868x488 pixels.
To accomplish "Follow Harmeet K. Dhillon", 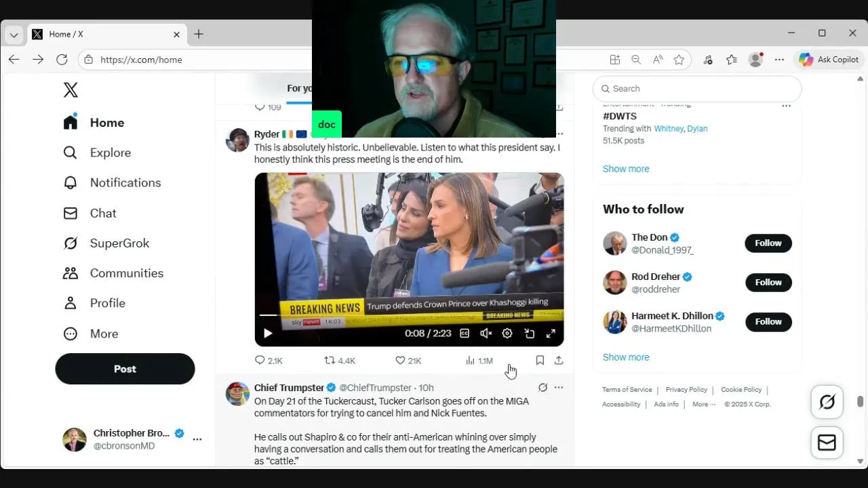I will coord(768,322).
